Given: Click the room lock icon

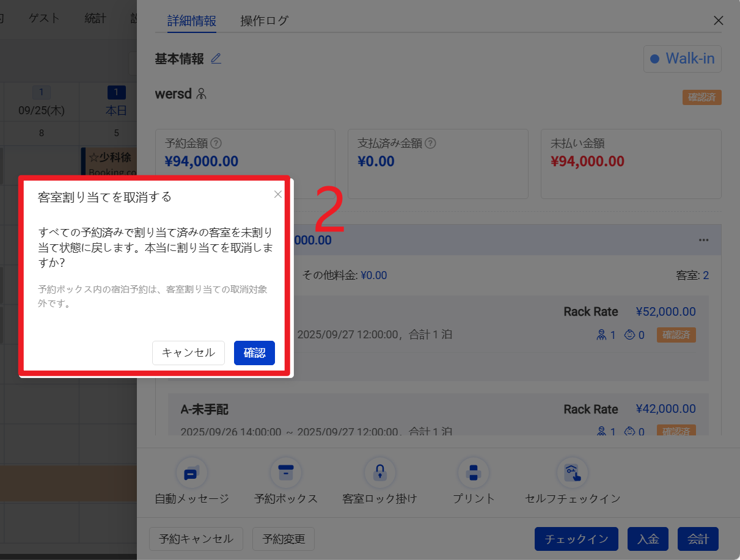Looking at the screenshot, I should 379,473.
